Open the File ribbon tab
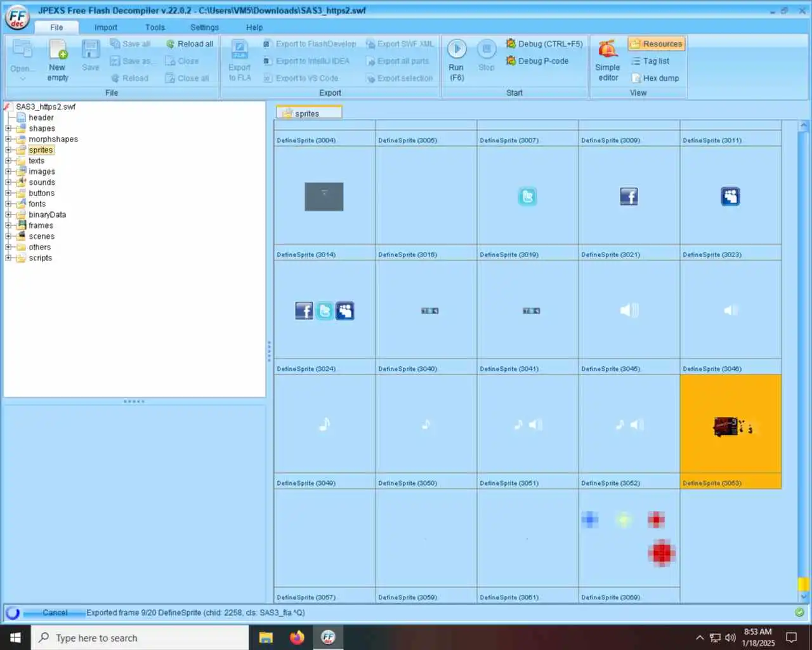The height and width of the screenshot is (650, 812). pyautogui.click(x=56, y=27)
